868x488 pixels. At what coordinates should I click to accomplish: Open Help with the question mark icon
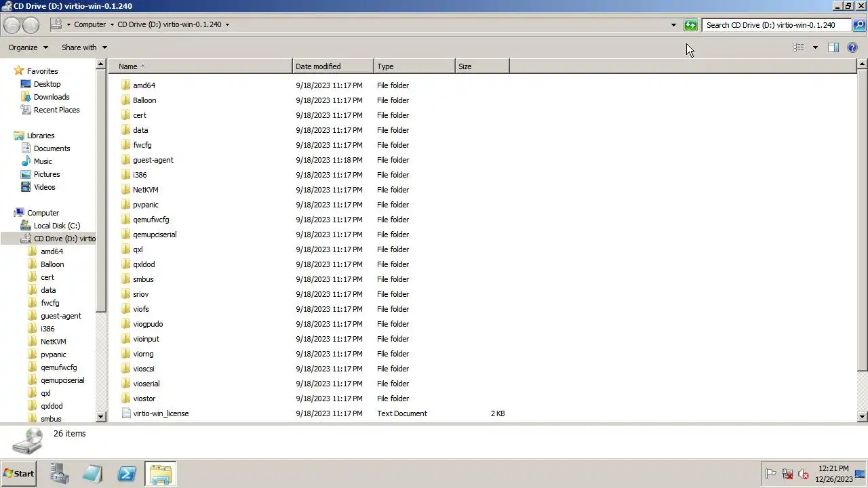[x=852, y=47]
